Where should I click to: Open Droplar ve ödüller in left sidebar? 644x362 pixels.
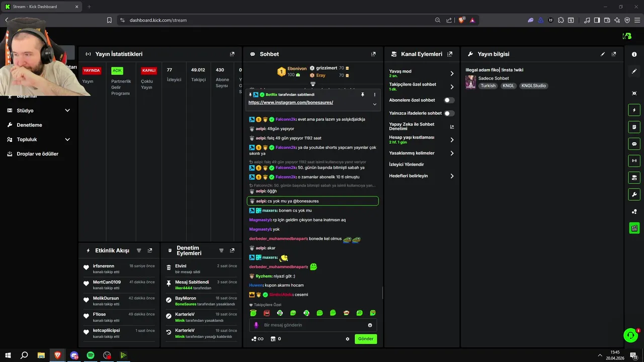coord(39,154)
